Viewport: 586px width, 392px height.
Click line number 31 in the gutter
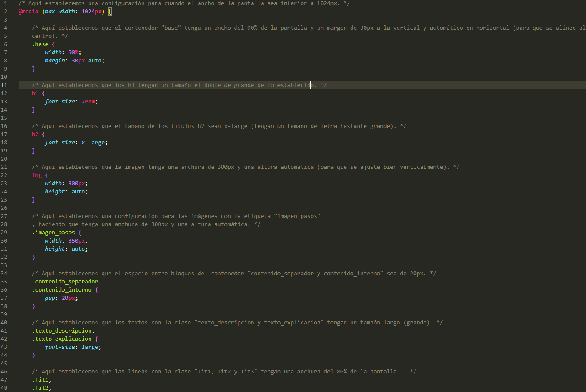click(x=4, y=249)
